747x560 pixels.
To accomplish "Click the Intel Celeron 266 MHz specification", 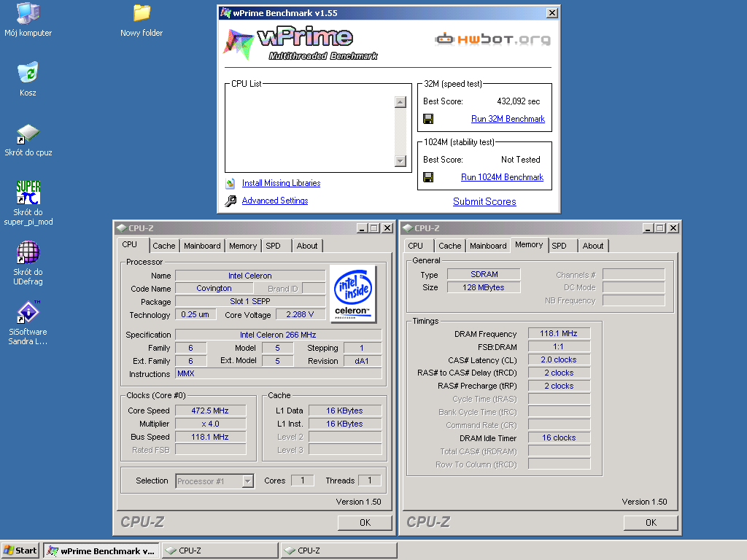I will tap(278, 335).
